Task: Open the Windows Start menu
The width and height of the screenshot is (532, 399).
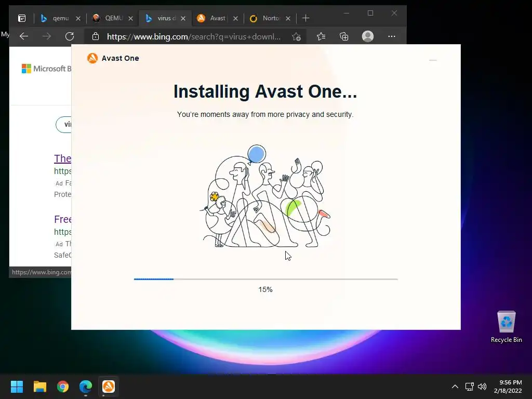Action: (17, 387)
